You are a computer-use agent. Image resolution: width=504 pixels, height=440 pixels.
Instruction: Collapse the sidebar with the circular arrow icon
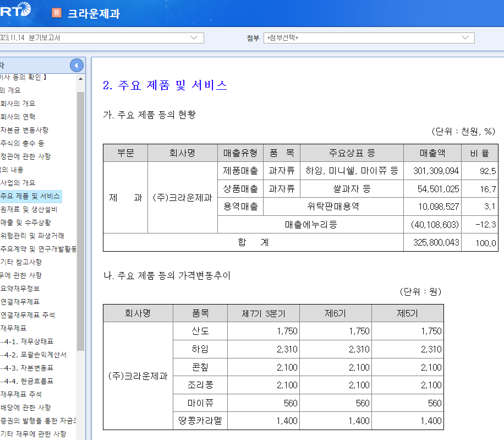pos(77,65)
